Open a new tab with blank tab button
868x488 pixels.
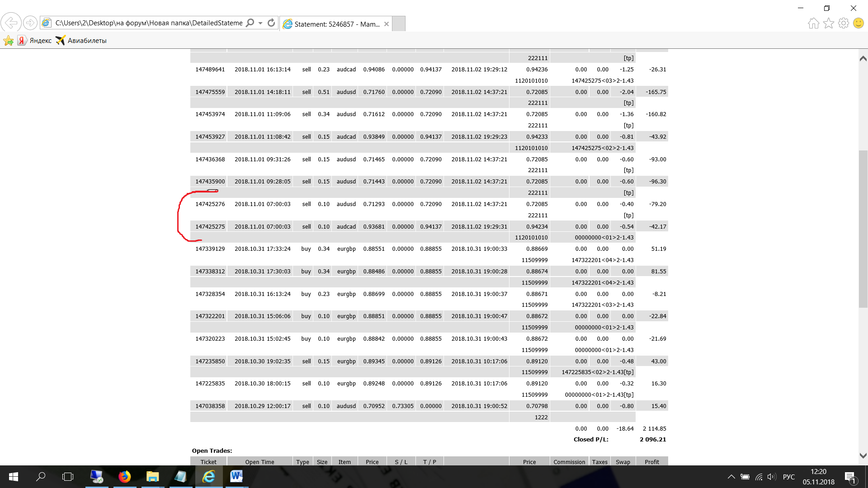click(x=399, y=24)
